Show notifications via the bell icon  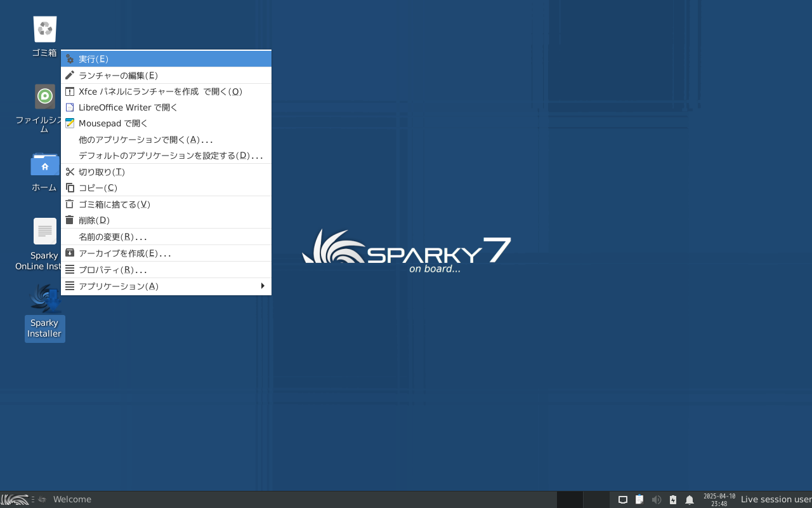(x=690, y=500)
